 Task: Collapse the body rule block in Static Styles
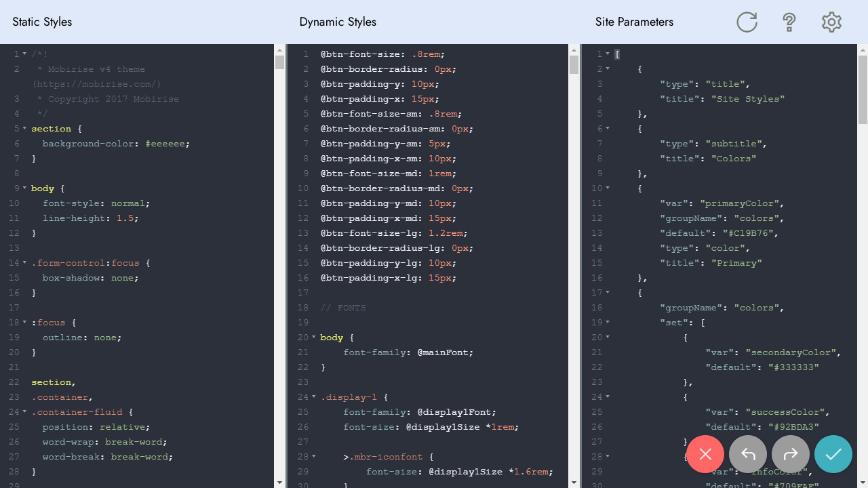24,188
